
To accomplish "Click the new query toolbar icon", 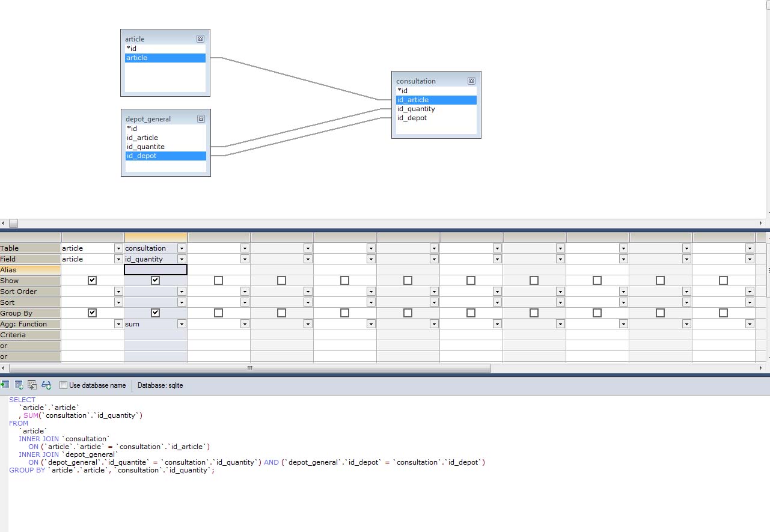I will pos(17,385).
